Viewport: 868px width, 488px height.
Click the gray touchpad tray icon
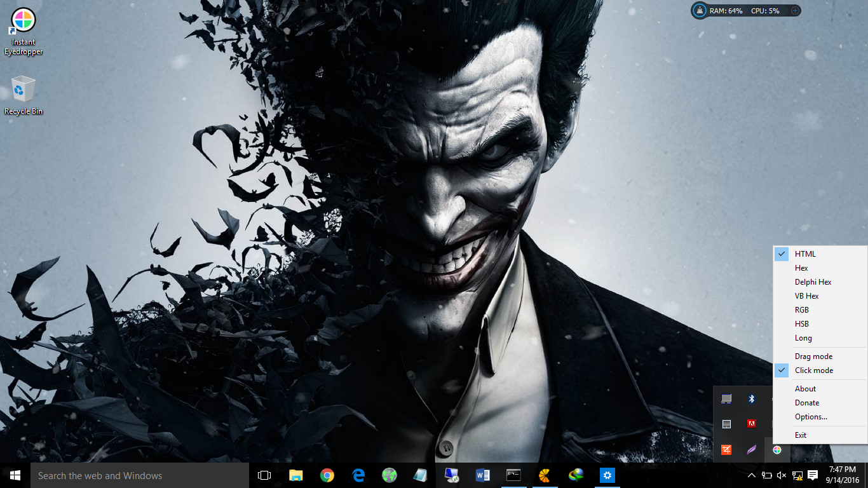coord(726,424)
